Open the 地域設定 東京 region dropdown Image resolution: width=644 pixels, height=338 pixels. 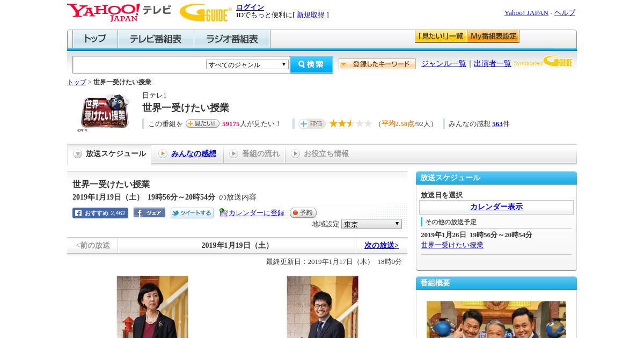click(x=371, y=224)
